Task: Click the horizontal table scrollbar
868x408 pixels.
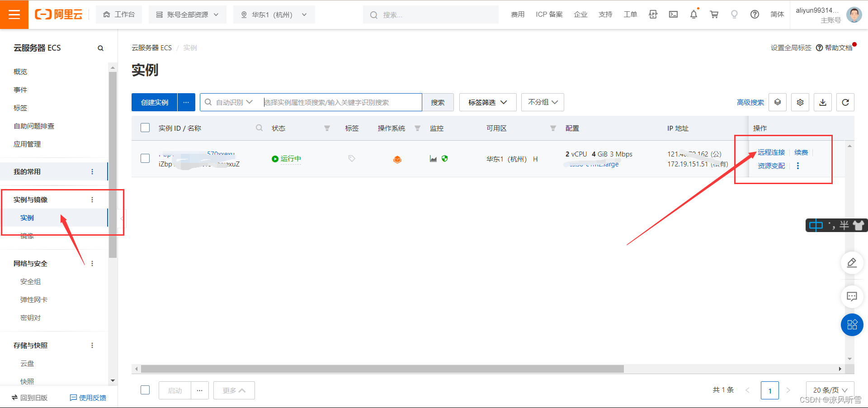Action: [x=382, y=369]
